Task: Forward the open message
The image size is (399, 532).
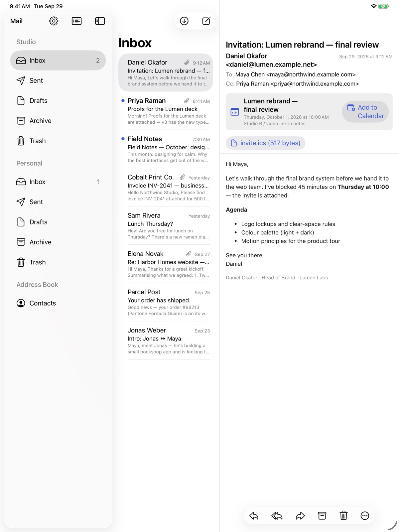Action: click(x=300, y=516)
